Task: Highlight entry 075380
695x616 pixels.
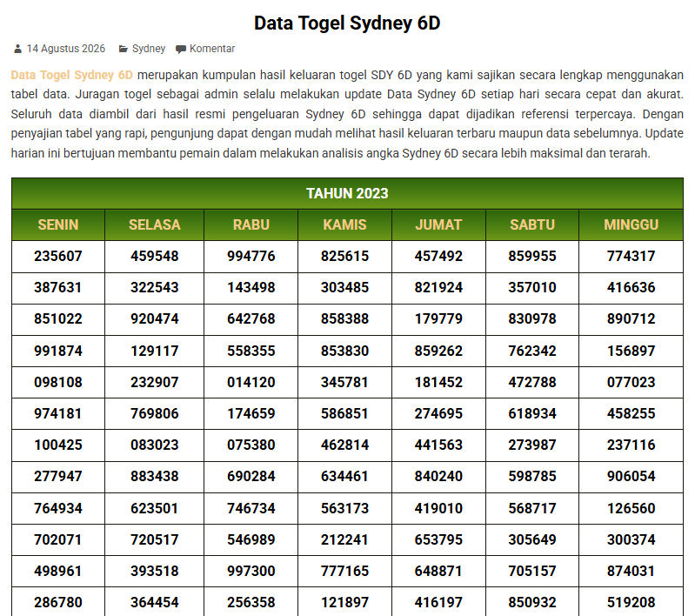Action: pyautogui.click(x=251, y=445)
